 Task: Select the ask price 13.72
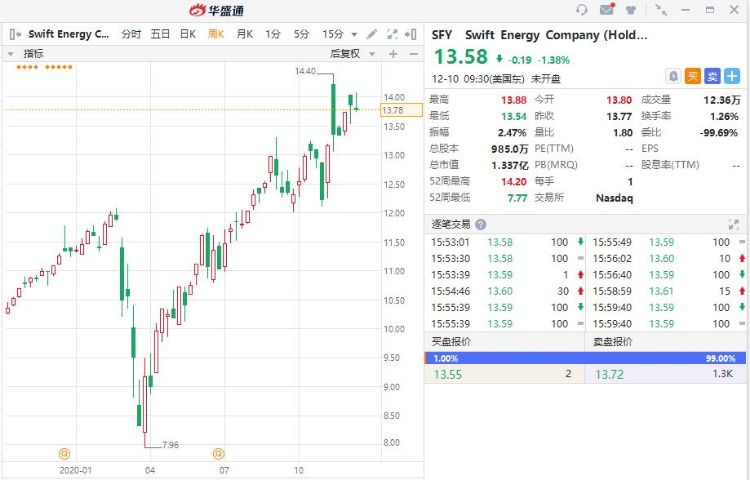(609, 374)
